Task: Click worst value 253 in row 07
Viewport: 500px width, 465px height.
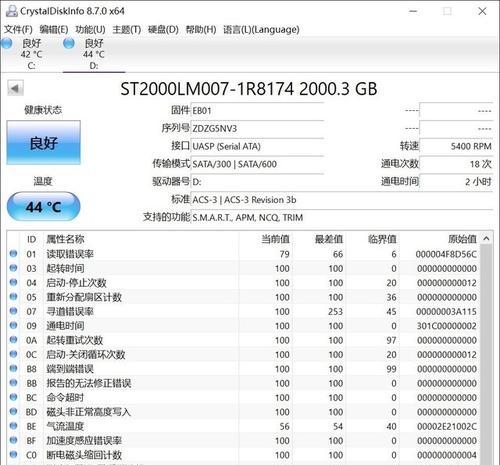Action: (335, 312)
